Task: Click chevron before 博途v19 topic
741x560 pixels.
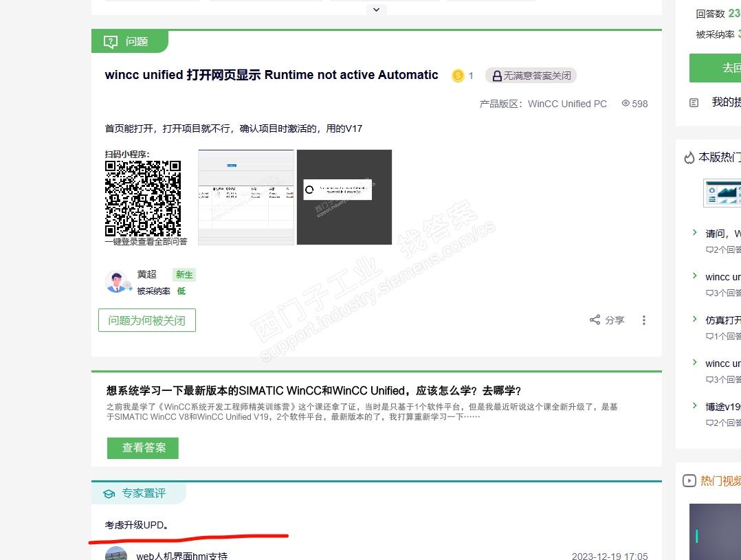Action: pyautogui.click(x=695, y=405)
